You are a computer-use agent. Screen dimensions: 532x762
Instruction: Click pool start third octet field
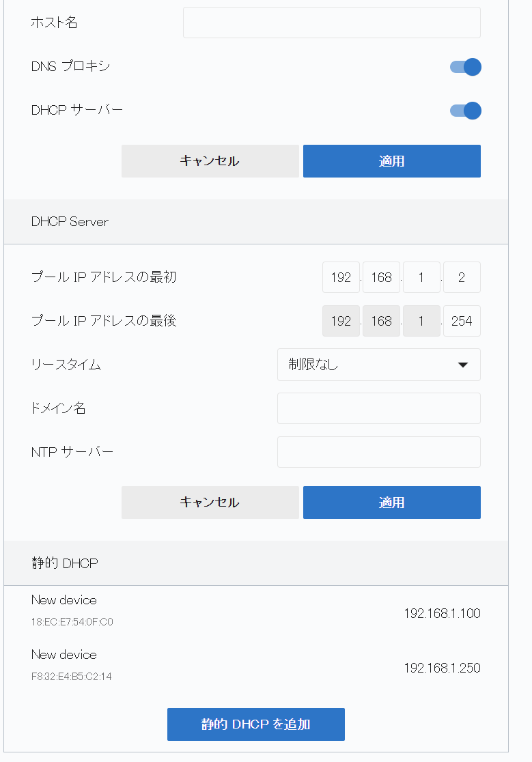(x=421, y=277)
